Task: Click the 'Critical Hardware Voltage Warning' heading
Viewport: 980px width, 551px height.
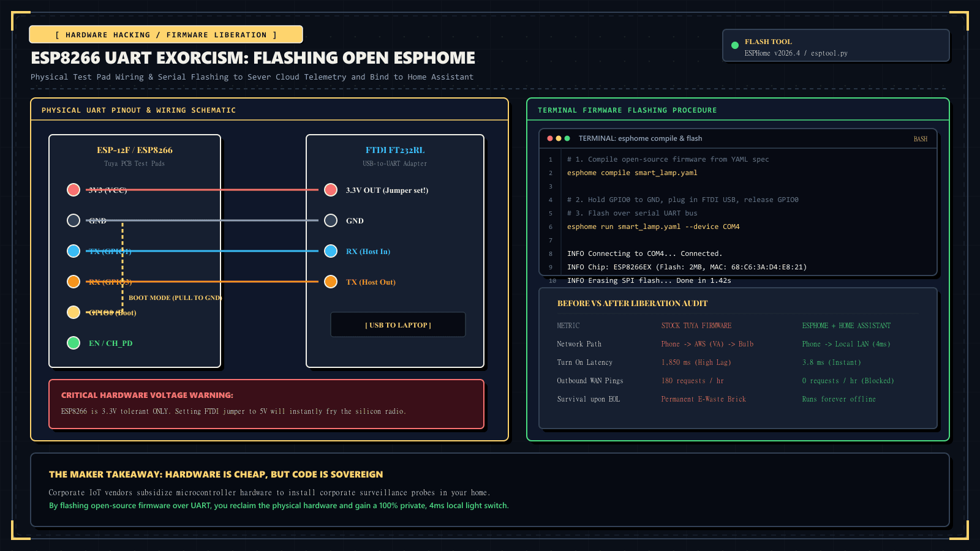Action: click(147, 395)
